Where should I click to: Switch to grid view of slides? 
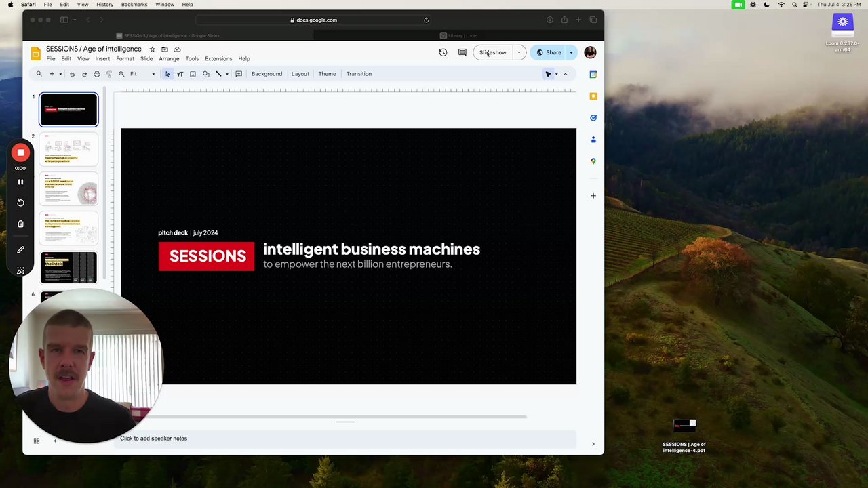pos(37,441)
